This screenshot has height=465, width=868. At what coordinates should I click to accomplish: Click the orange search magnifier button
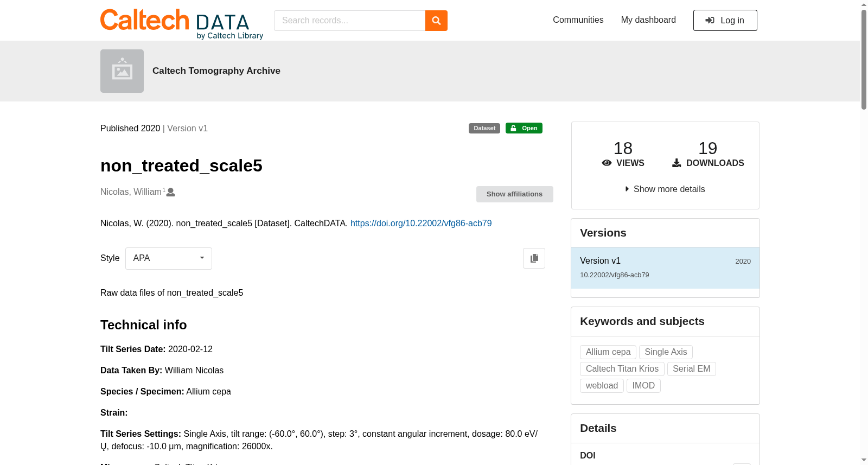point(436,21)
